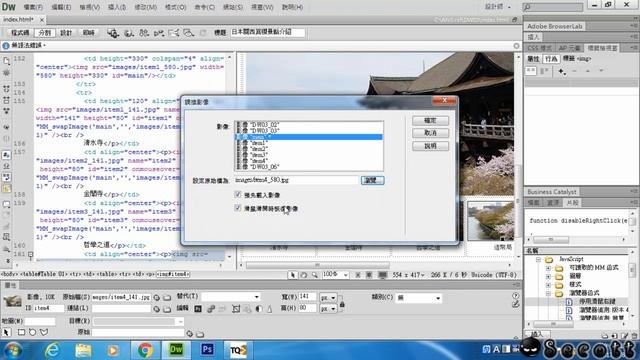Select the rectangle hotspot tool
640x360 pixels.
click(21, 332)
